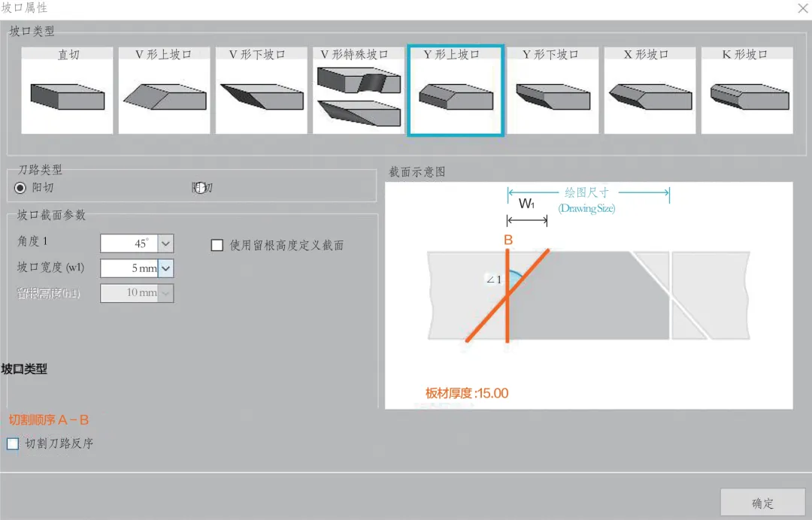Close the 坡口属性 dialog window

coord(801,8)
